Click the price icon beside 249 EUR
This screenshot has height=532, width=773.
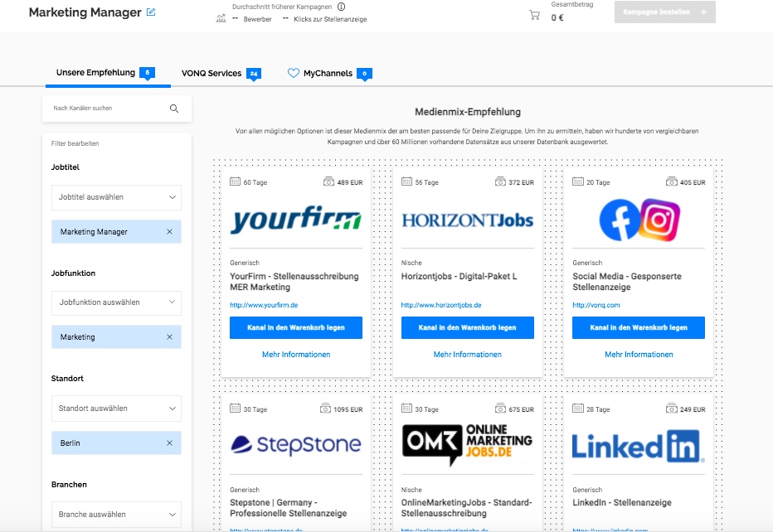click(672, 409)
